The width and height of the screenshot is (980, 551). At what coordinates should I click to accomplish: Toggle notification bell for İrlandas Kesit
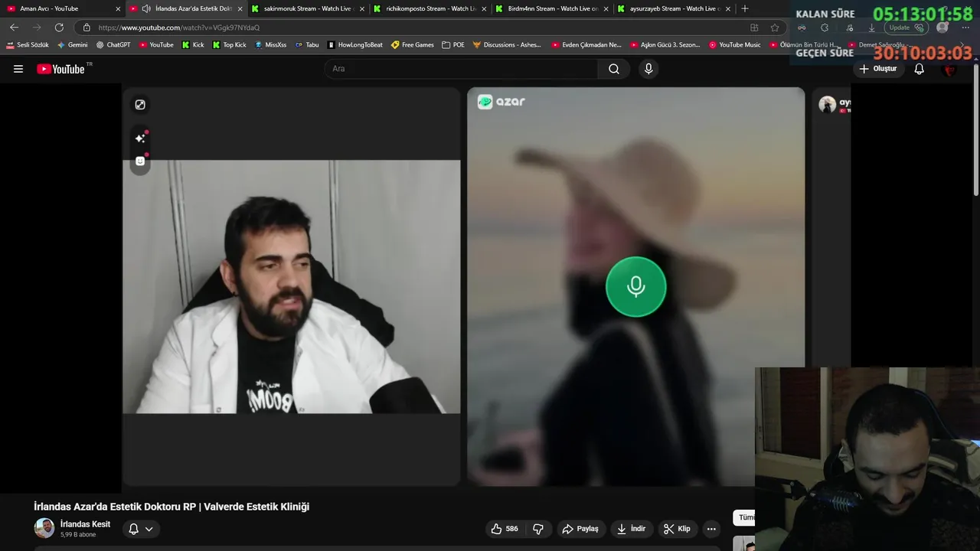140,529
